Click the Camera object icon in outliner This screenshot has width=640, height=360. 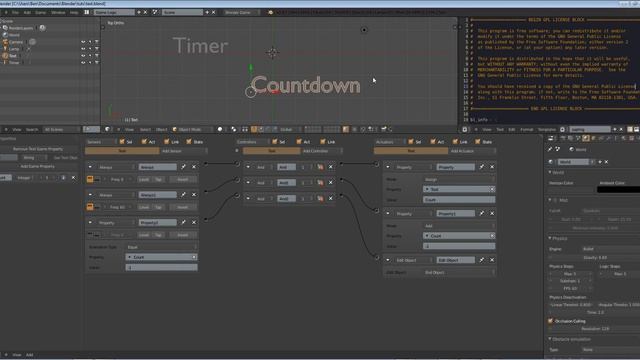5,42
